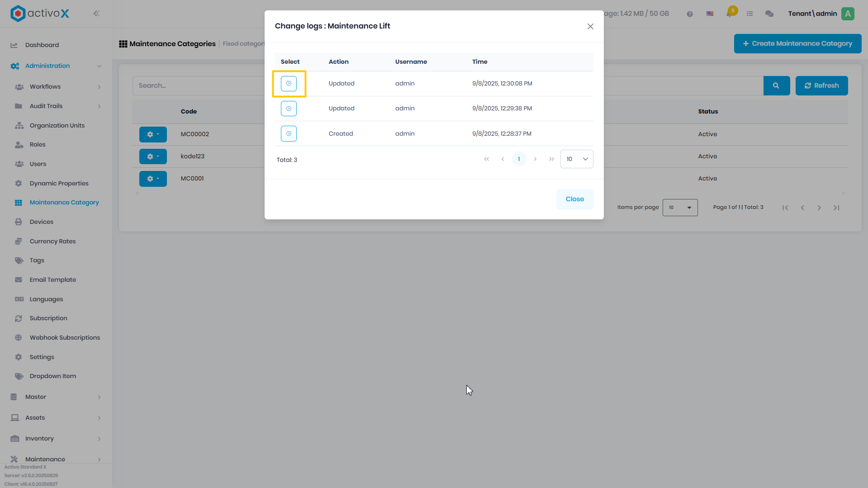The image size is (868, 488).
Task: Go to the next page of change logs
Action: click(x=535, y=159)
